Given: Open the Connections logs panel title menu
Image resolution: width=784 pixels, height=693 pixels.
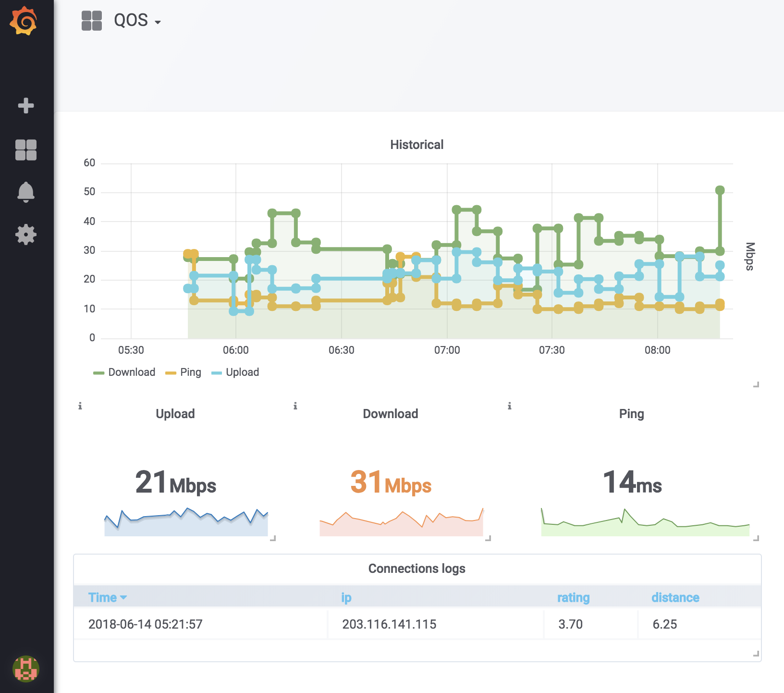Looking at the screenshot, I should point(416,569).
